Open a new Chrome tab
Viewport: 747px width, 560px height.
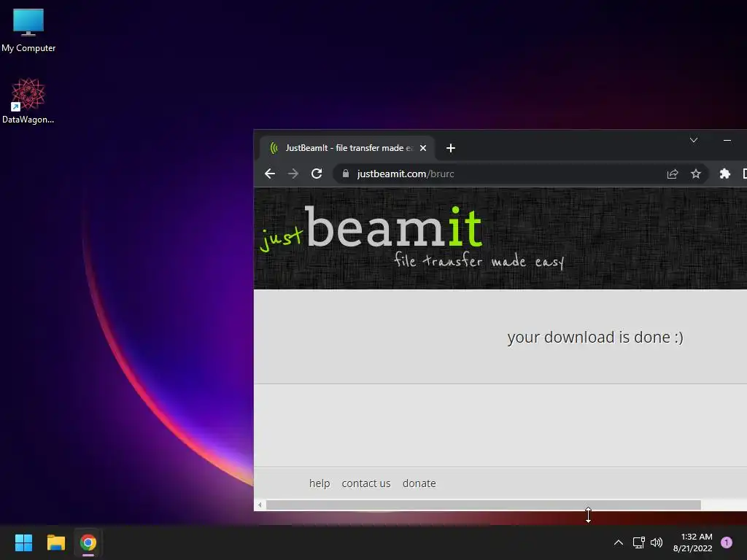pyautogui.click(x=451, y=148)
